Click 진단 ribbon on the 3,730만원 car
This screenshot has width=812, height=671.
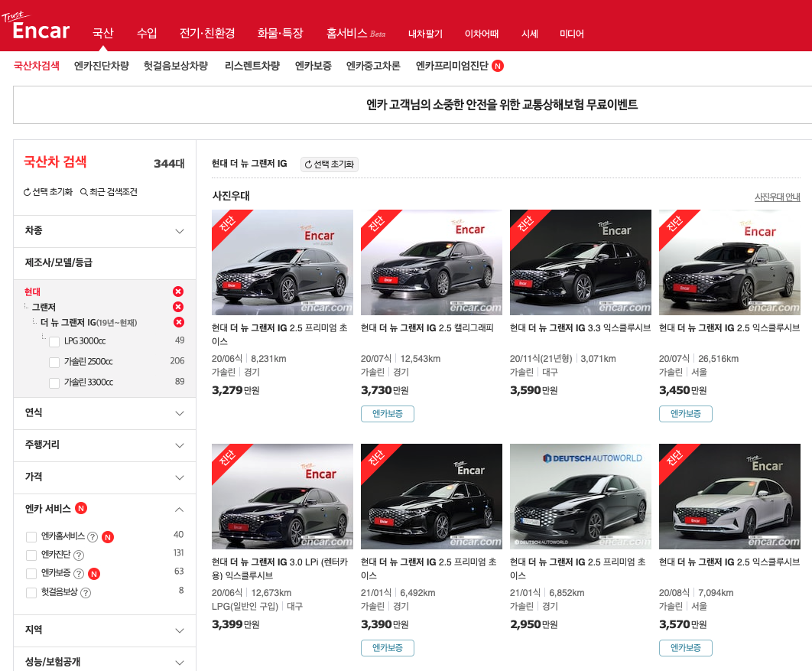point(376,224)
